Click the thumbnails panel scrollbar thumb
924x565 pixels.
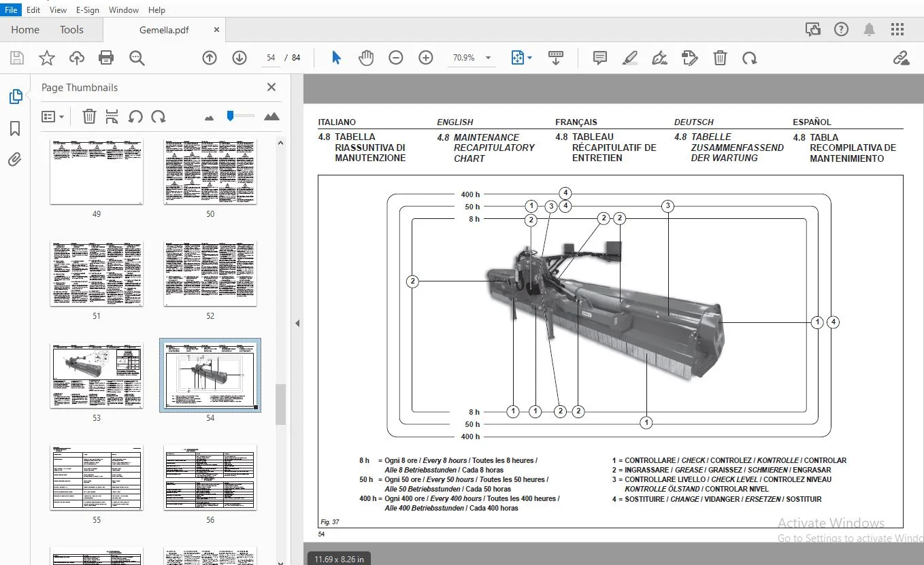280,404
